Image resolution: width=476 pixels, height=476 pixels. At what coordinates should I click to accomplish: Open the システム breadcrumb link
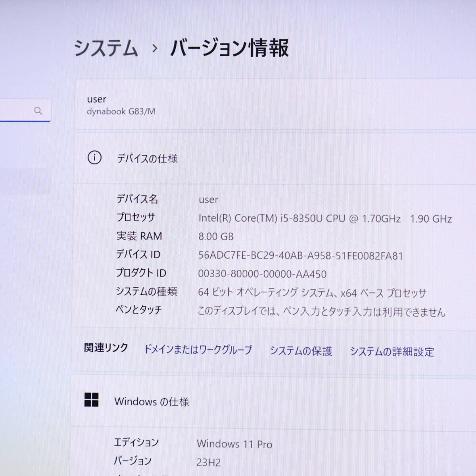(106, 48)
